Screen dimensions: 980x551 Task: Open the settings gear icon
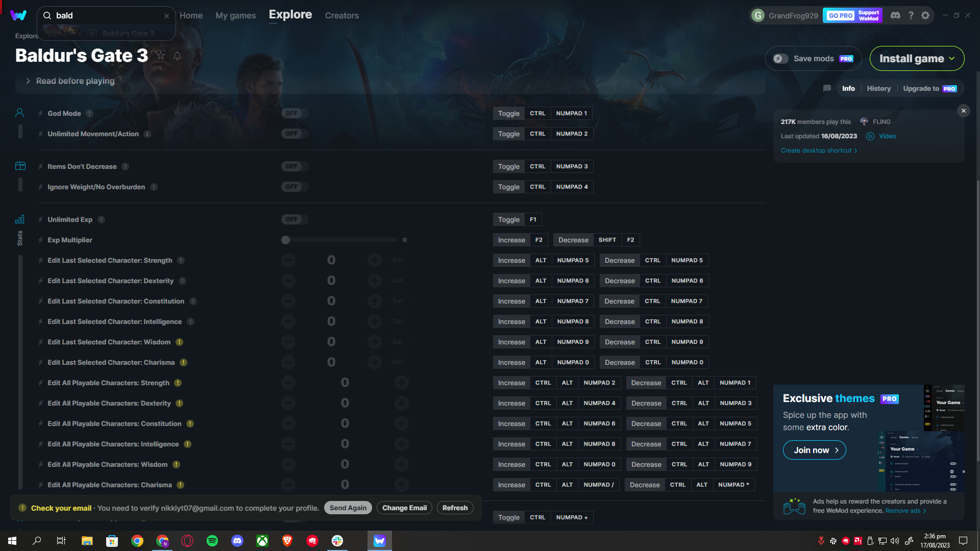pos(925,15)
